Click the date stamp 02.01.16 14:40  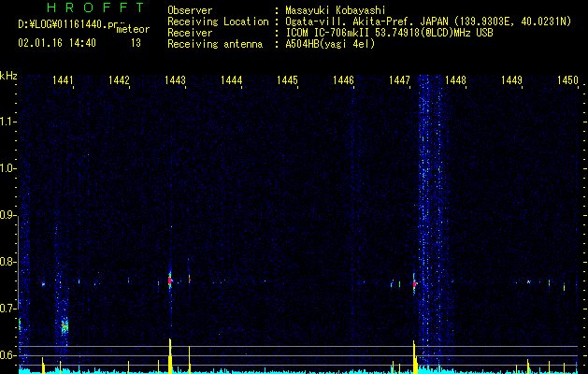(57, 43)
